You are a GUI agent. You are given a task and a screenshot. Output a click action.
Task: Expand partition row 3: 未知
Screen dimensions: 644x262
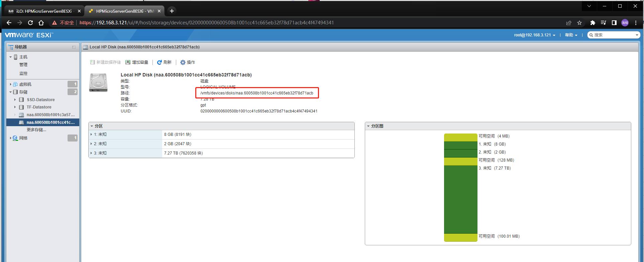(x=91, y=153)
